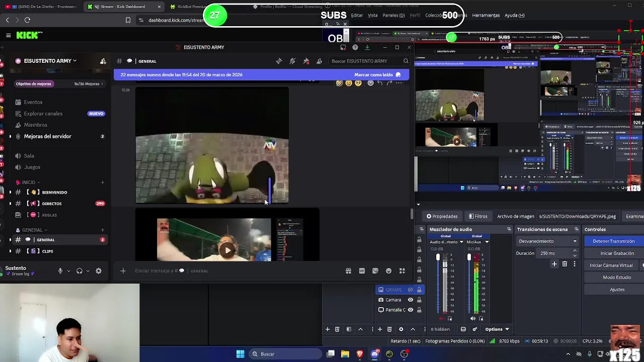The width and height of the screenshot is (644, 362).
Task: Open apps icon in Discord message bar
Action: pos(402,270)
